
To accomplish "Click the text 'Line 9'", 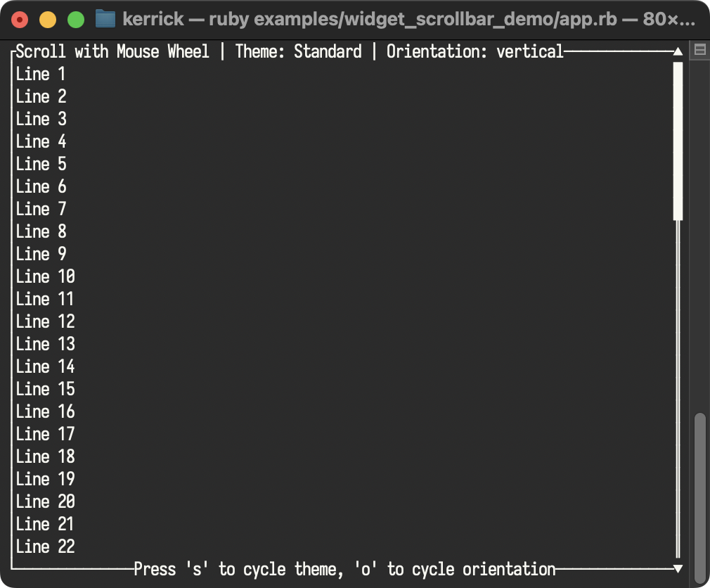I will click(41, 254).
